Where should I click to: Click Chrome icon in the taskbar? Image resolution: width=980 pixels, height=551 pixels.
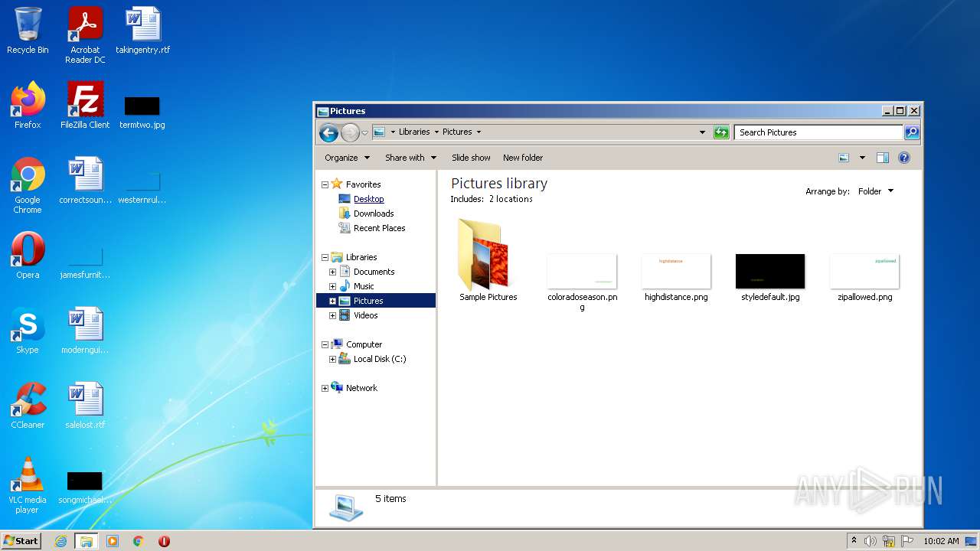pyautogui.click(x=139, y=541)
